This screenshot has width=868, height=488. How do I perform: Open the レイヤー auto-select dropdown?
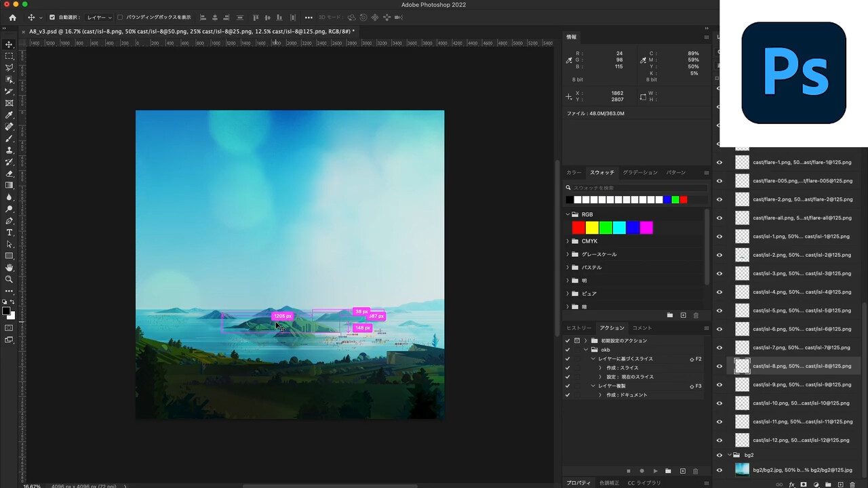coord(99,18)
